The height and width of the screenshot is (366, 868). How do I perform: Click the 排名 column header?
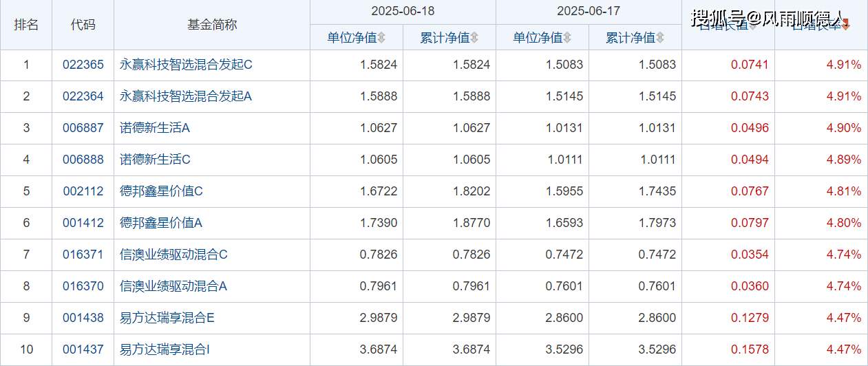pyautogui.click(x=26, y=25)
